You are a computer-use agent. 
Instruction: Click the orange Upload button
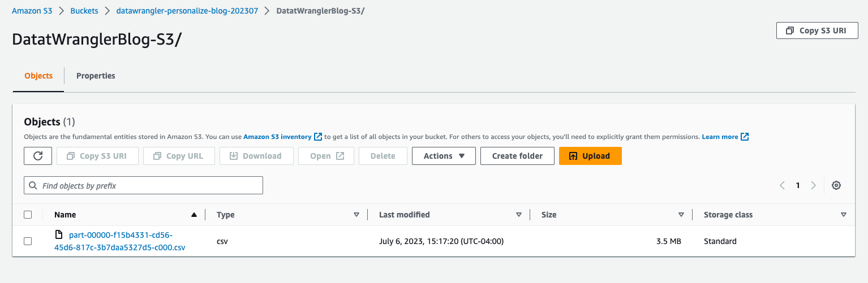(x=590, y=156)
